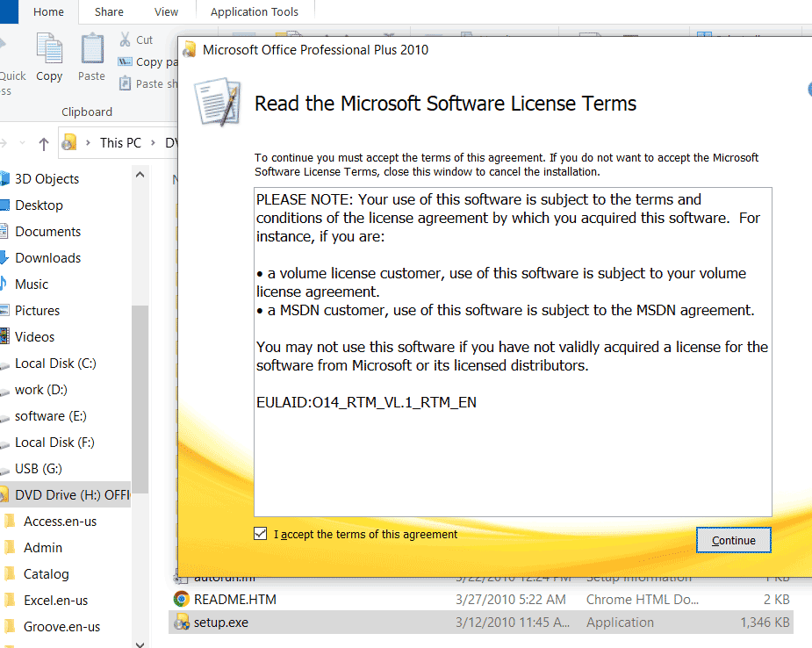
Task: Click the 1,346 KB size cell
Action: coord(765,623)
